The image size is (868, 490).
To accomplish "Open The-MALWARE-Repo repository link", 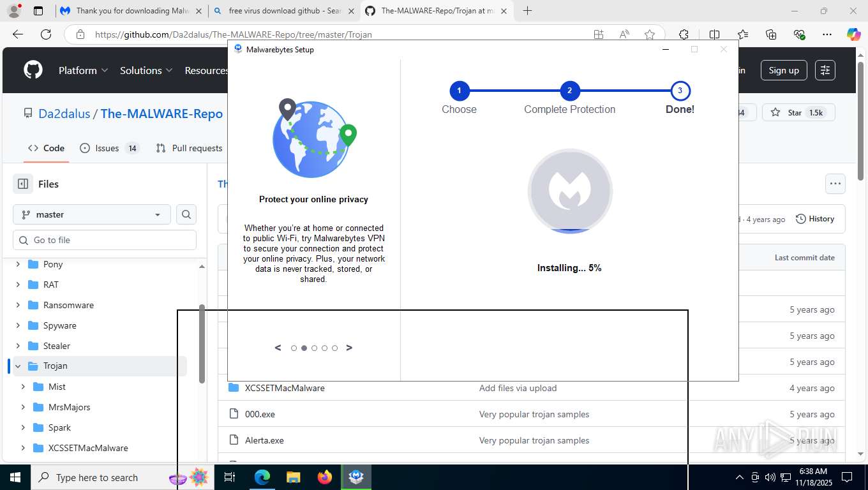I will click(x=161, y=114).
